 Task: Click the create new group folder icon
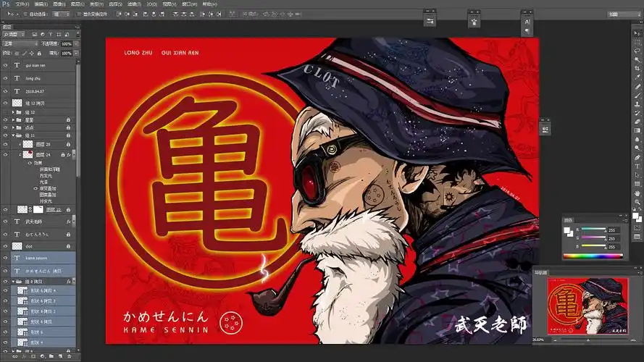[51, 356]
